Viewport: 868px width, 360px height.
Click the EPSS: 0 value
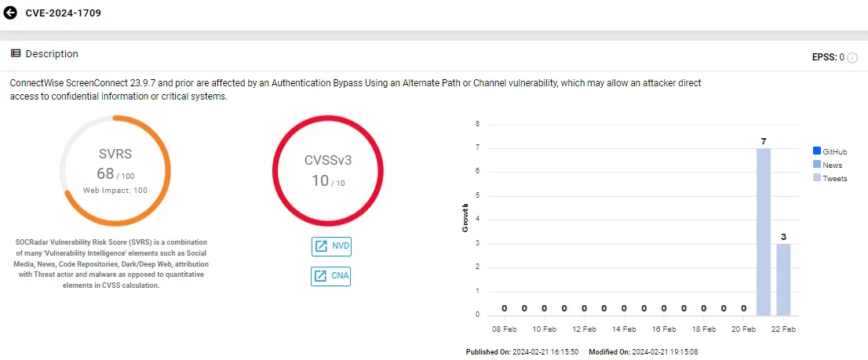click(828, 57)
